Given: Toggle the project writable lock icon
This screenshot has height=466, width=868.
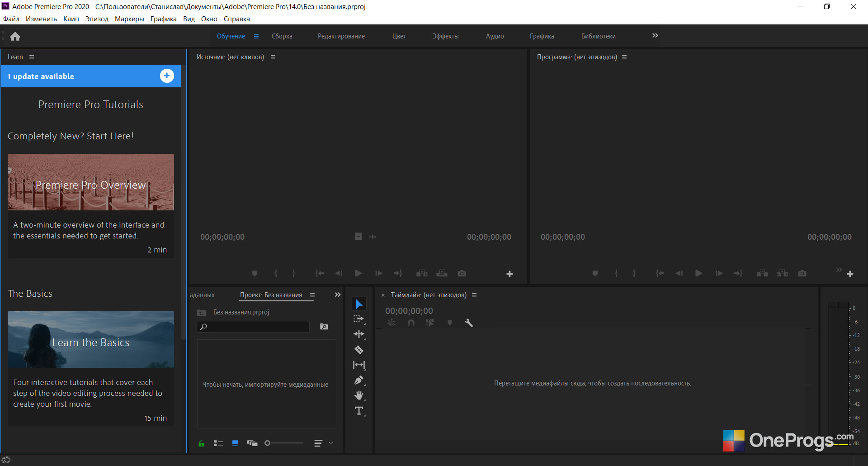Looking at the screenshot, I should coord(202,443).
